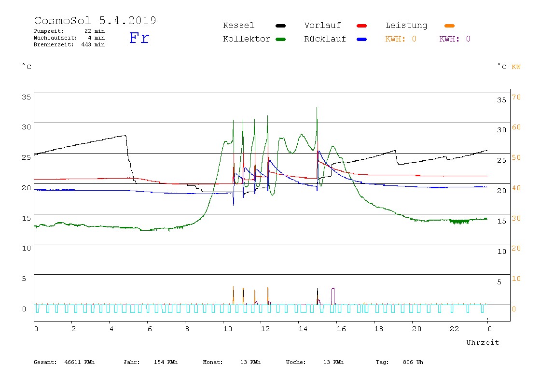Click the 'Woche:' label
This screenshot has height=392, width=554.
[296, 362]
